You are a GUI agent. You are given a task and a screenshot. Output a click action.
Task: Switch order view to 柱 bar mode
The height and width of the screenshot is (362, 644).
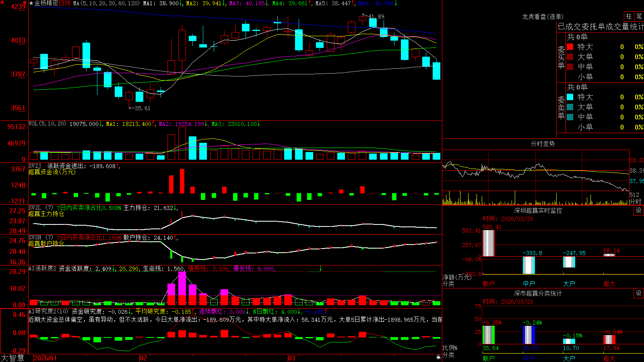[629, 16]
